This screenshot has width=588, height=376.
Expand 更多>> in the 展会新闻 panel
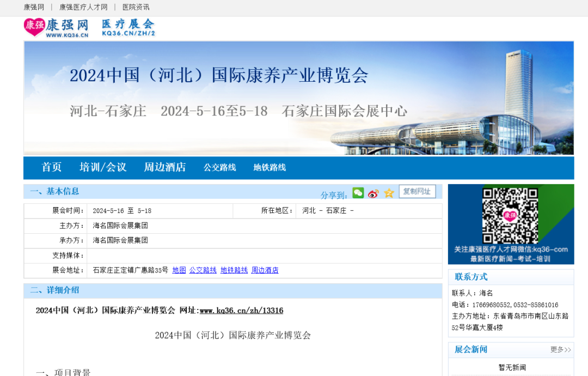click(560, 349)
